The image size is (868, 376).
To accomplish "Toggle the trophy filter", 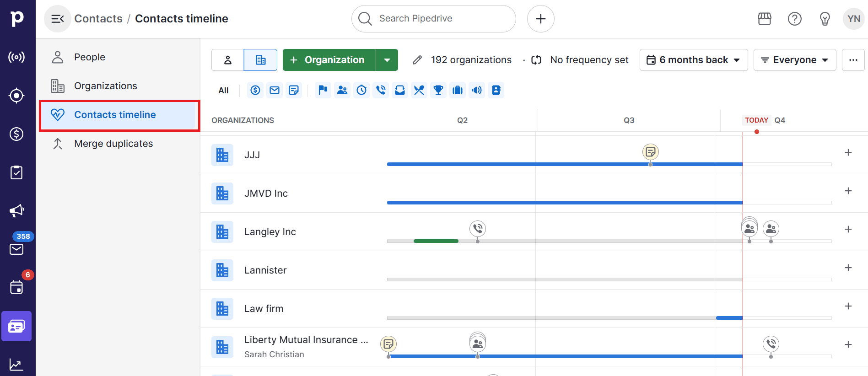I will pyautogui.click(x=438, y=90).
